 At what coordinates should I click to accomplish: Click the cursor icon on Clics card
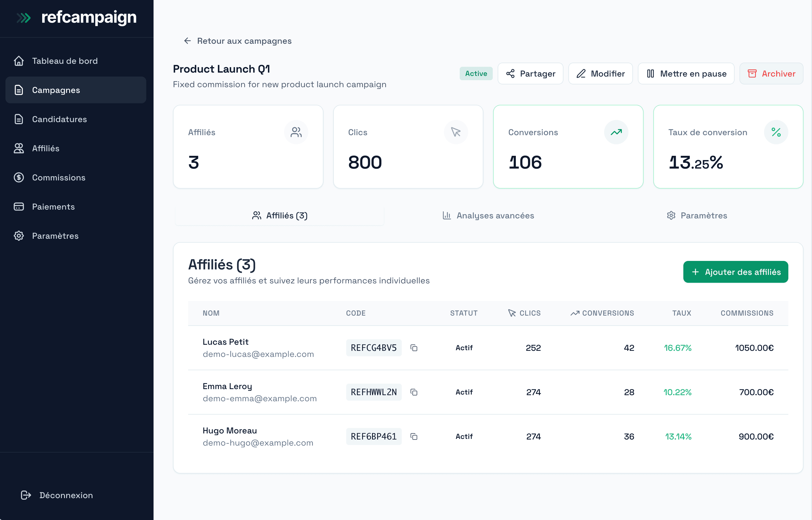456,132
